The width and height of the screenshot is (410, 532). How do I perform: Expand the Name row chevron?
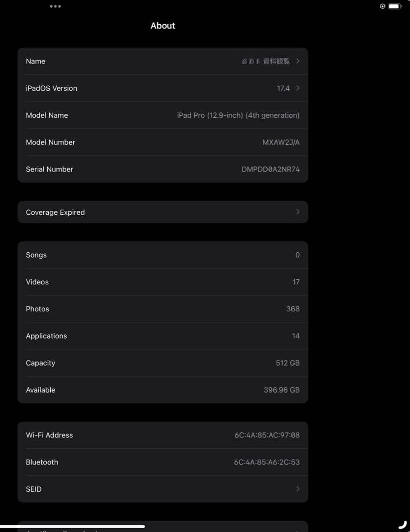pyautogui.click(x=297, y=61)
